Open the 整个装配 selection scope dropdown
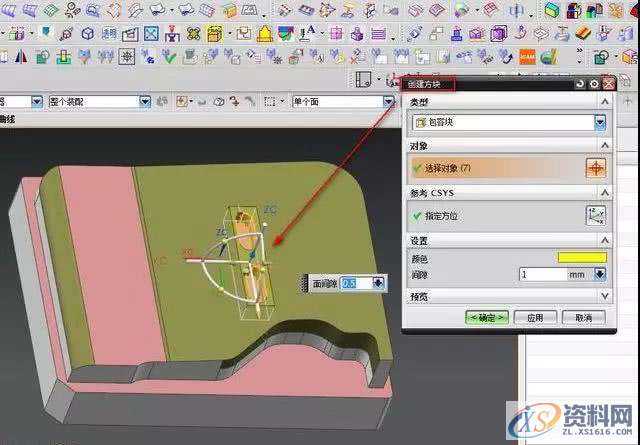 pos(145,101)
